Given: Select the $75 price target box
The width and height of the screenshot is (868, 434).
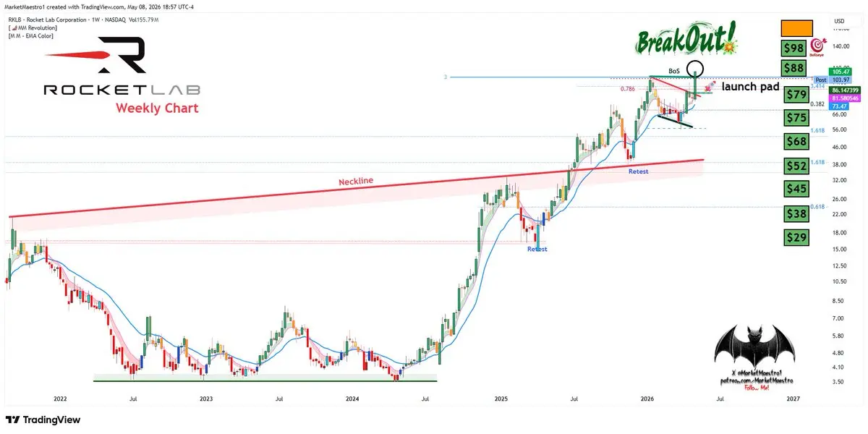Looking at the screenshot, I should [x=796, y=118].
